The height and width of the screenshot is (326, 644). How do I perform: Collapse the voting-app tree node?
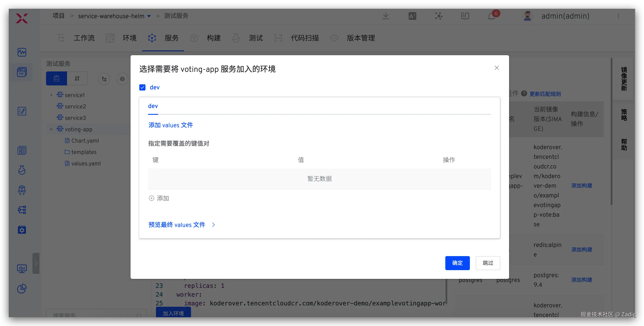pos(51,129)
